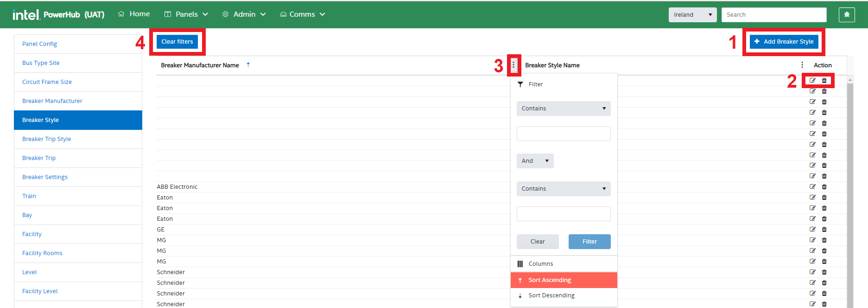Screen dimensions: 868x308
Task: Select Sort Descending in the column menu
Action: tap(551, 295)
